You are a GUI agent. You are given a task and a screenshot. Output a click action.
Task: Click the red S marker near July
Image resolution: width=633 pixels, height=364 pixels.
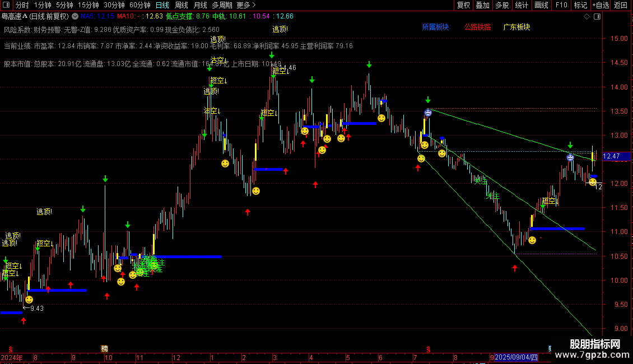pyautogui.click(x=429, y=349)
